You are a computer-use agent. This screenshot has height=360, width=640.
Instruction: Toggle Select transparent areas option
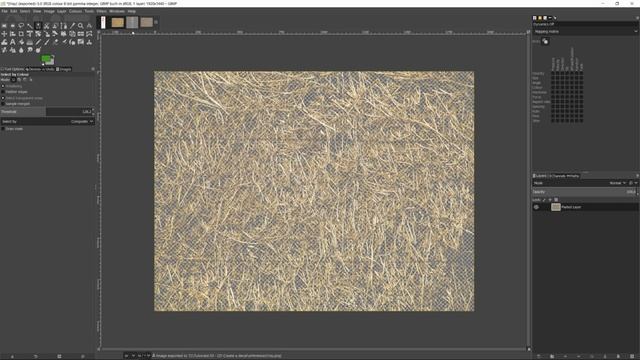tap(3, 98)
